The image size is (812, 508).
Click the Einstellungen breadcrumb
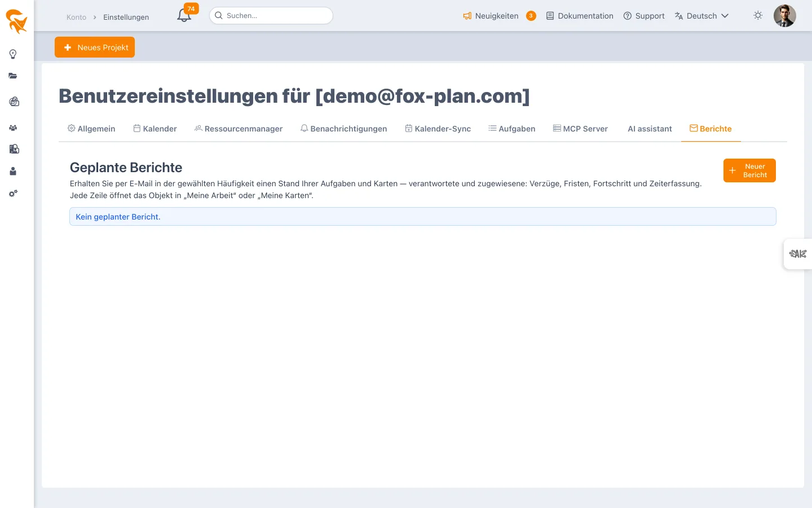[126, 17]
